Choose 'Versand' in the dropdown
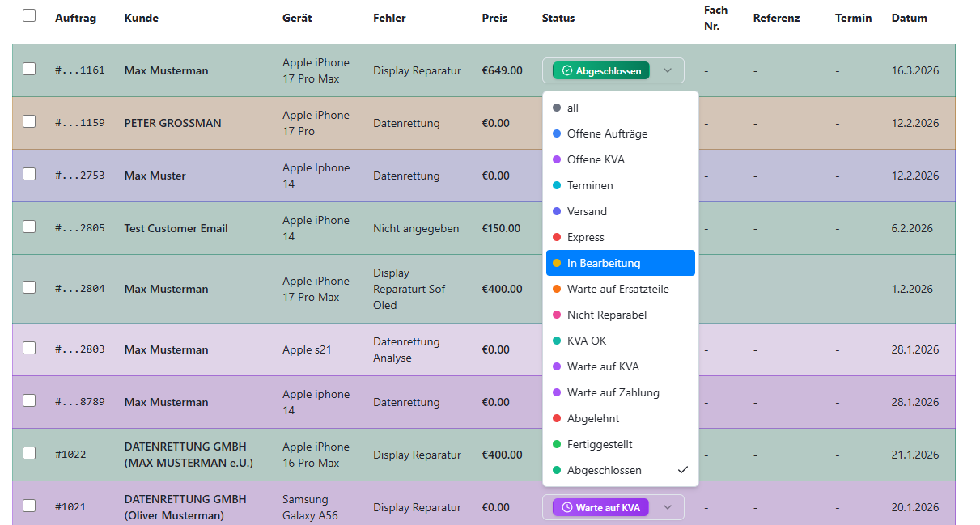This screenshot has height=525, width=980. pos(621,211)
